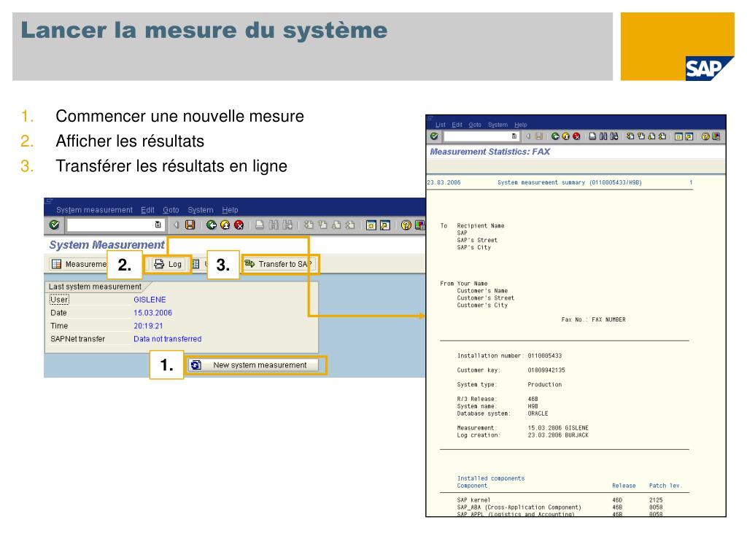Click the green Enter checkmark in Measurement Statistics window

pyautogui.click(x=434, y=136)
